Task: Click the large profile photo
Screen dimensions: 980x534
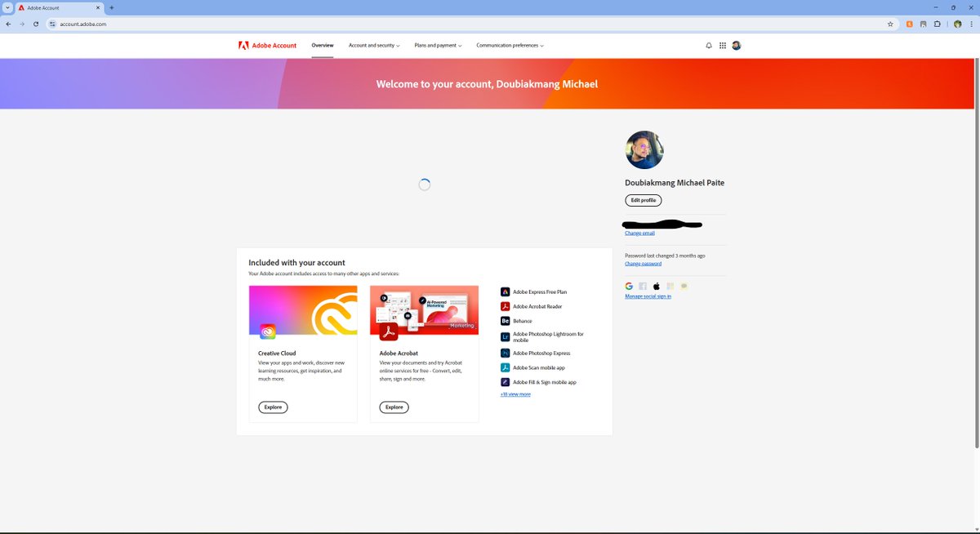Action: [x=644, y=150]
